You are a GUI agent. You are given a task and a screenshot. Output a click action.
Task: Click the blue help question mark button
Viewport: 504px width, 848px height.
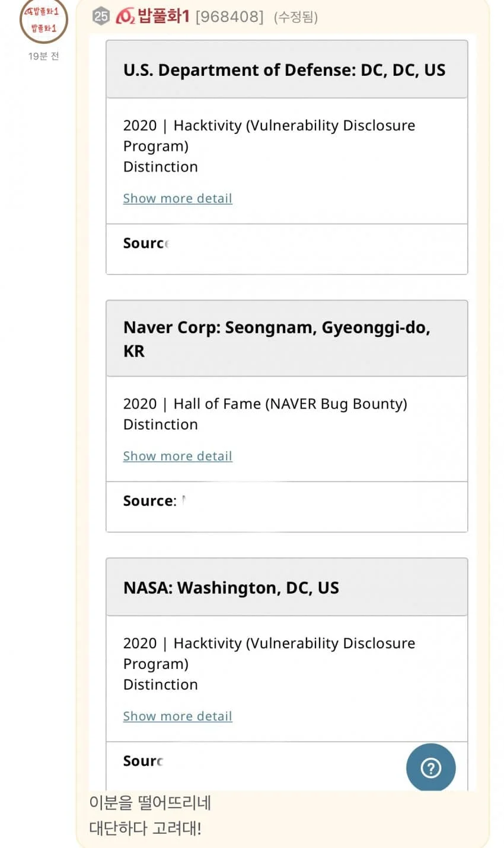430,768
